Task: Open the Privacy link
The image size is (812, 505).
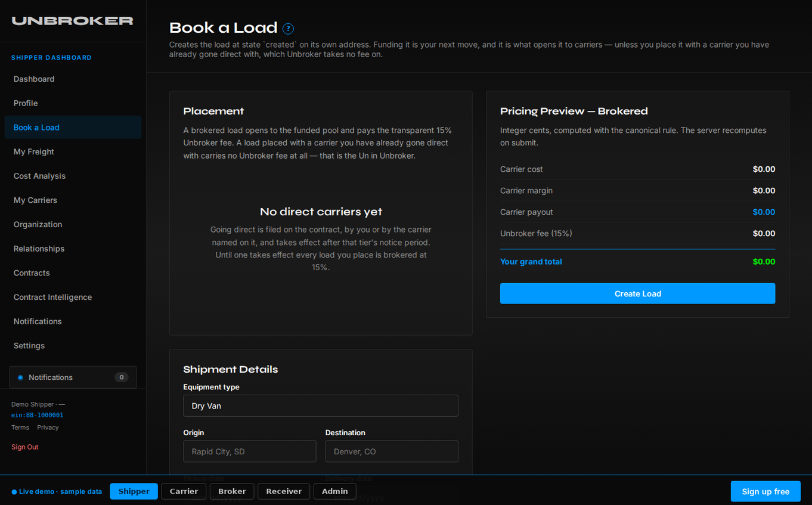Action: tap(48, 427)
